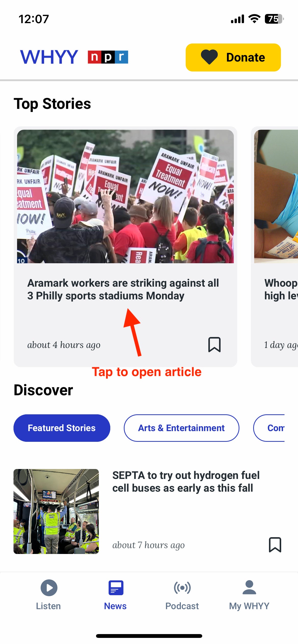298x644 pixels.
Task: Select the partially visible Com category chip
Action: [269, 428]
